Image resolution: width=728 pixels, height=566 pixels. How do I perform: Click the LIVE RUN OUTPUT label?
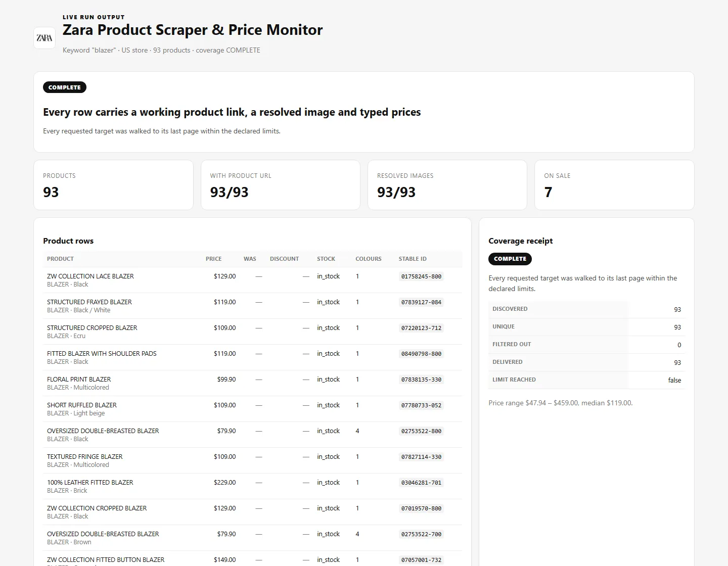[94, 17]
